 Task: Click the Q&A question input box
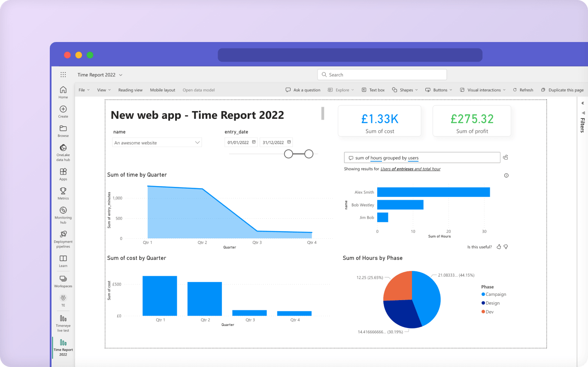422,158
